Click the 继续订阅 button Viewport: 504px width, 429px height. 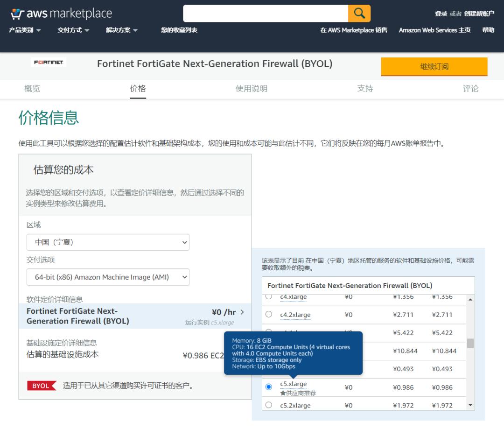[x=434, y=66]
